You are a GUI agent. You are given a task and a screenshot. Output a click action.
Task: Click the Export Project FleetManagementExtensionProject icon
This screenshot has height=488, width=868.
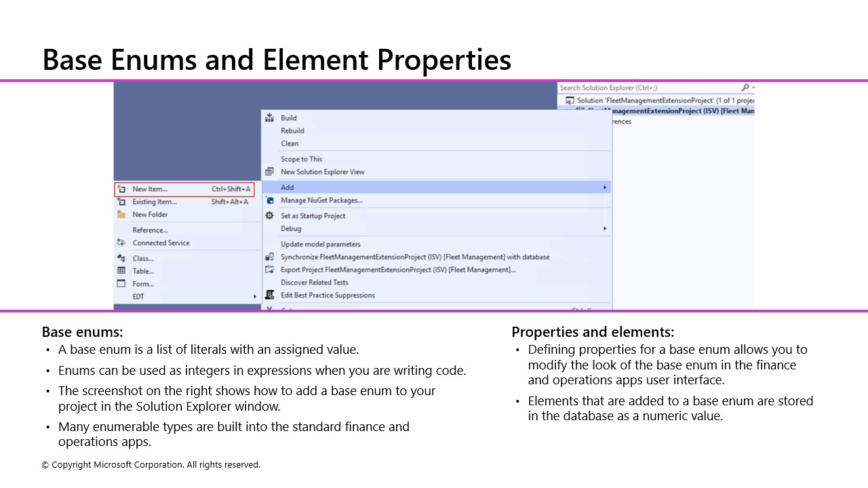[270, 270]
